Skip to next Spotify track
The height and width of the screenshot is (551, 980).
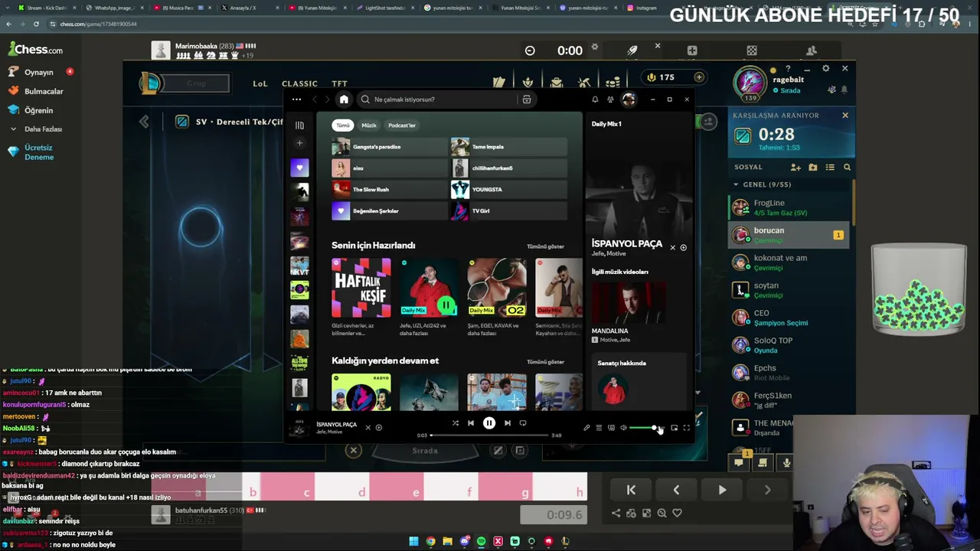point(507,423)
